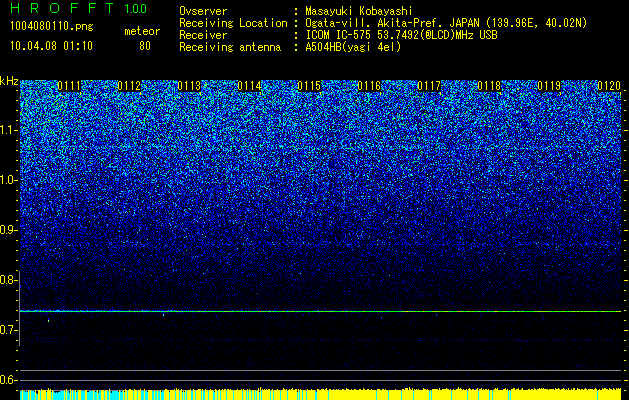Click the time marker 0117
The width and height of the screenshot is (629, 400).
[x=429, y=86]
